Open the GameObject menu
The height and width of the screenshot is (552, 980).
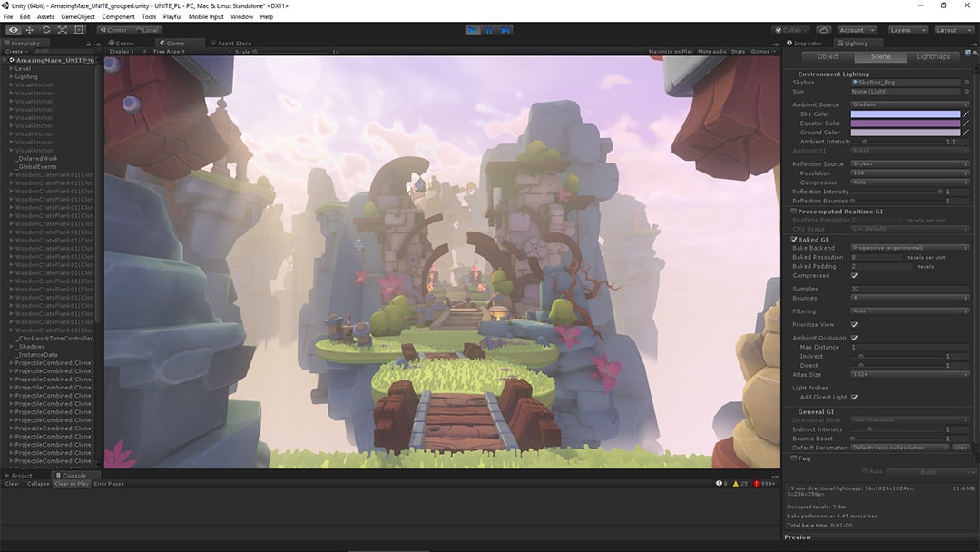pyautogui.click(x=78, y=16)
